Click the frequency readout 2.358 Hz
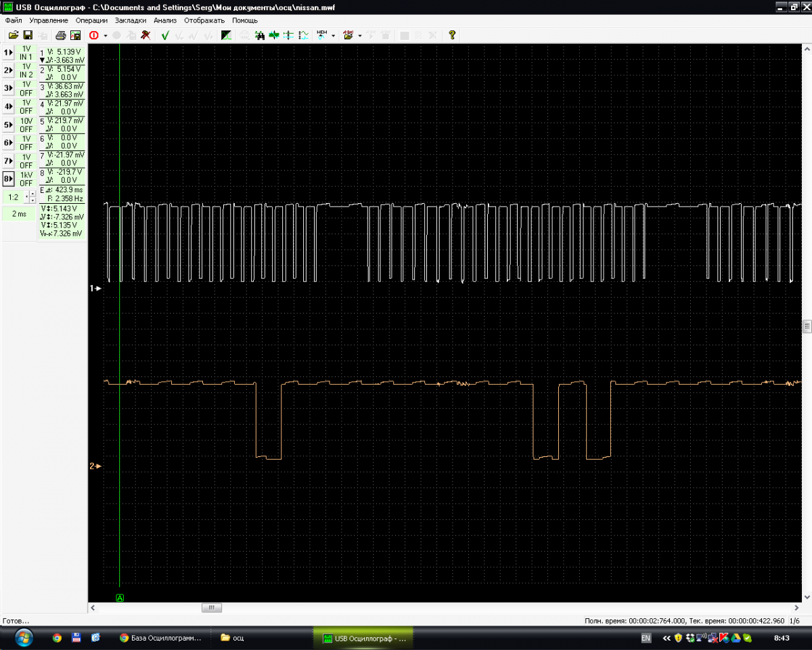812x650 pixels. point(66,199)
